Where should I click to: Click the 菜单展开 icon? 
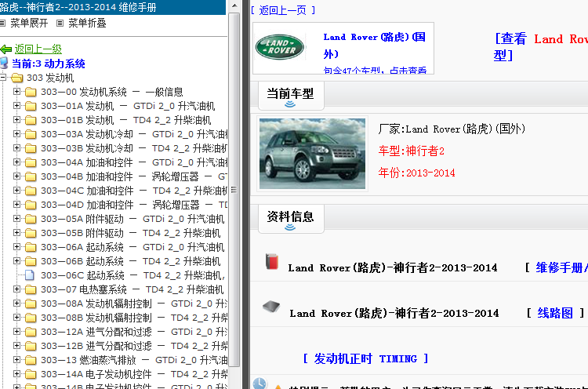tap(2, 24)
